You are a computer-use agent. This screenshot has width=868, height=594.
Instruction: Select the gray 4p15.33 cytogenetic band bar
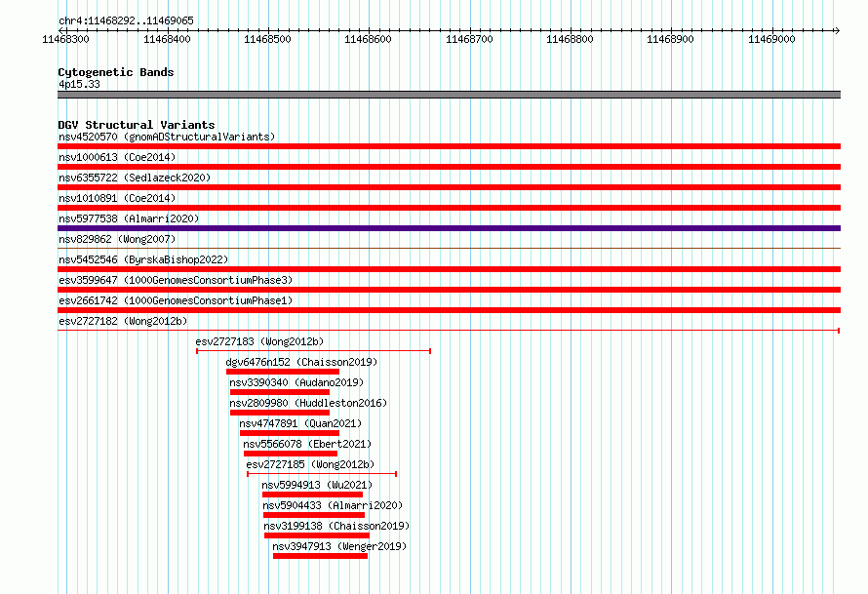449,95
